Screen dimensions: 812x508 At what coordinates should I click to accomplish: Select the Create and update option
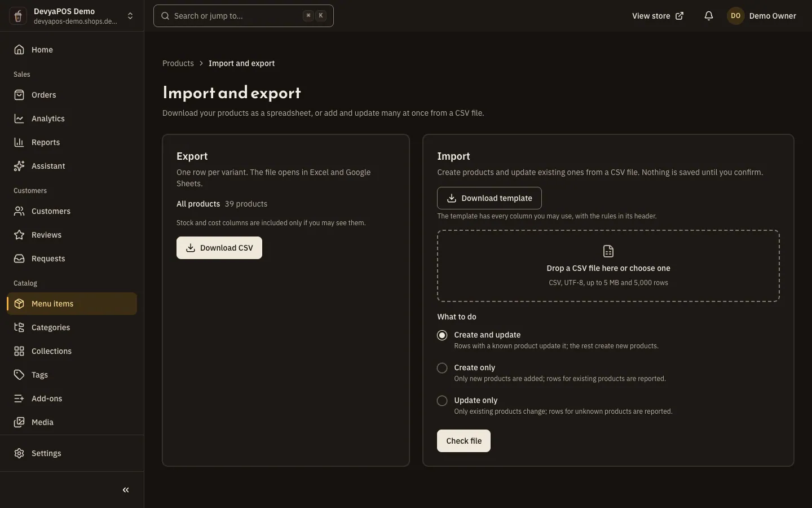point(442,335)
